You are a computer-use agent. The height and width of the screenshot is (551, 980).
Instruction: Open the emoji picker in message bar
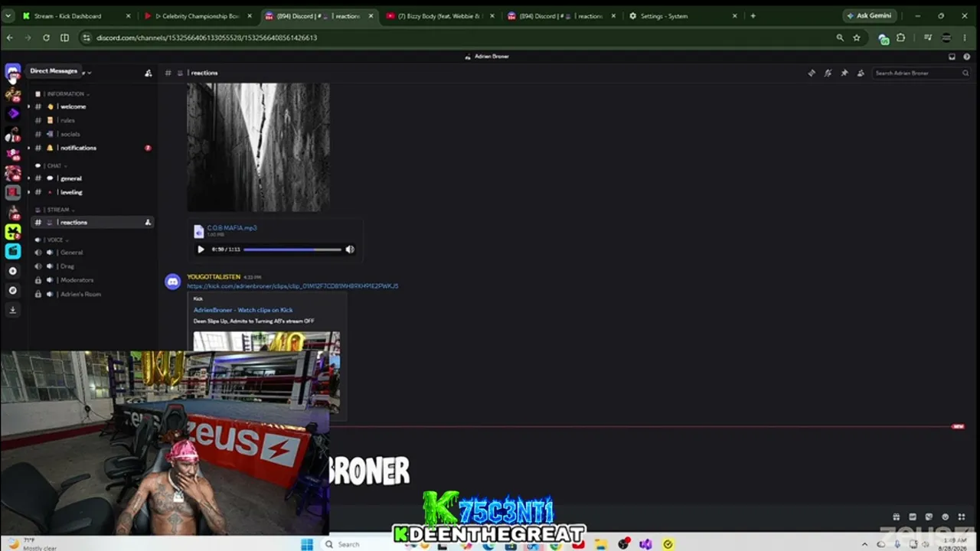coord(945,517)
